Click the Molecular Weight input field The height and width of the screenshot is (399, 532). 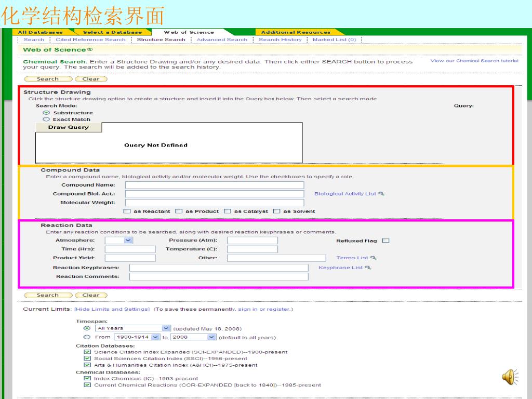point(215,203)
